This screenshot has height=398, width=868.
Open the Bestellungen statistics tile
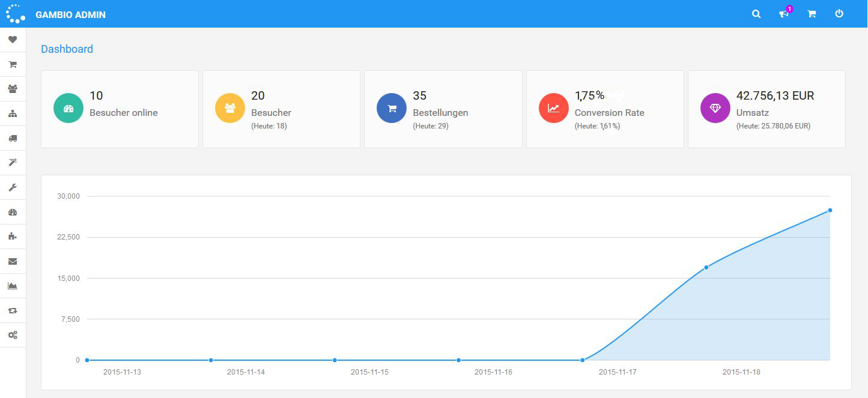[x=443, y=109]
